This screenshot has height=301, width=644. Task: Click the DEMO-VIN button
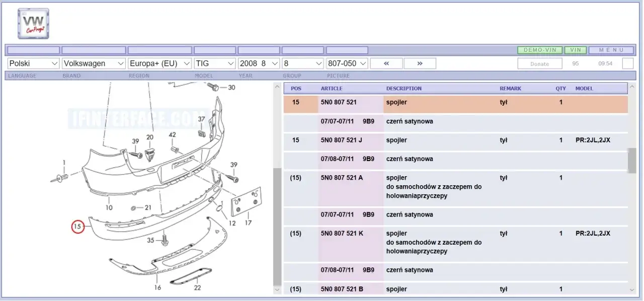click(x=540, y=50)
